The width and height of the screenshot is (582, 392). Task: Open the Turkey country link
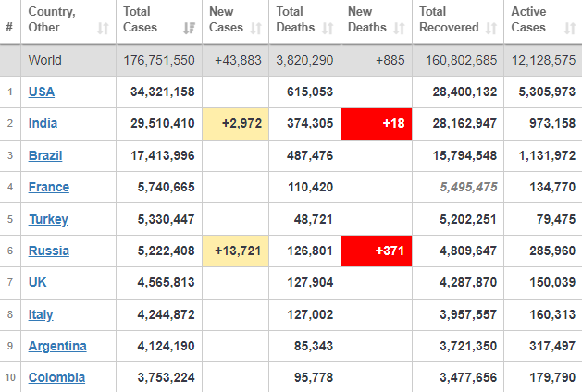click(x=48, y=219)
